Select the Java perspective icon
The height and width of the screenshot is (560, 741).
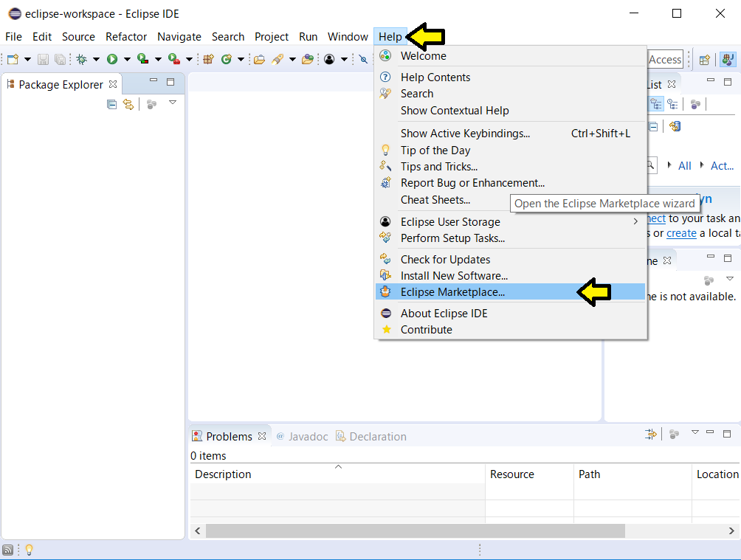pyautogui.click(x=728, y=60)
